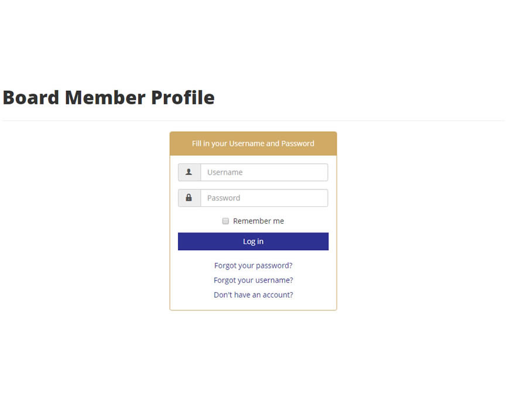Click the Fill in your Username and Password text
This screenshot has width=527, height=420.
pos(253,143)
